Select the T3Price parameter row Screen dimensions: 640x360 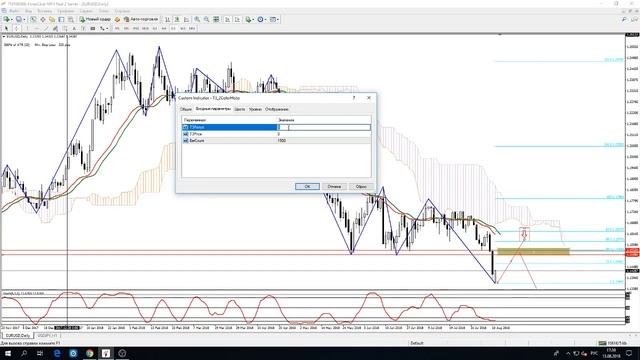pos(276,134)
